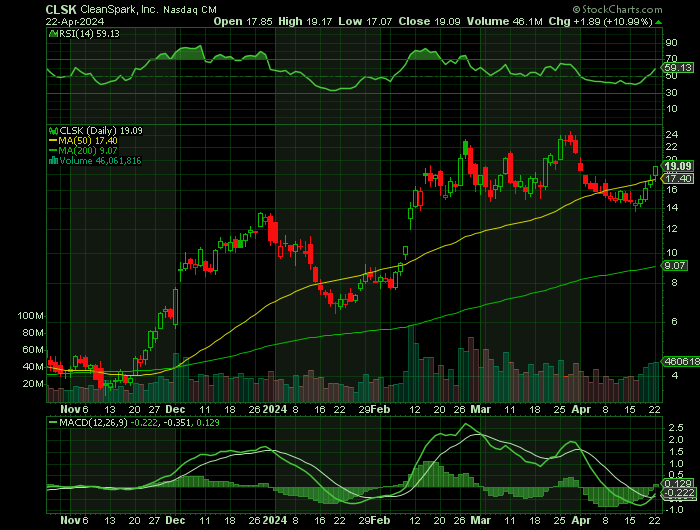Click the CLSK ticker symbol in the header
This screenshot has height=530, width=700.
(x=61, y=9)
